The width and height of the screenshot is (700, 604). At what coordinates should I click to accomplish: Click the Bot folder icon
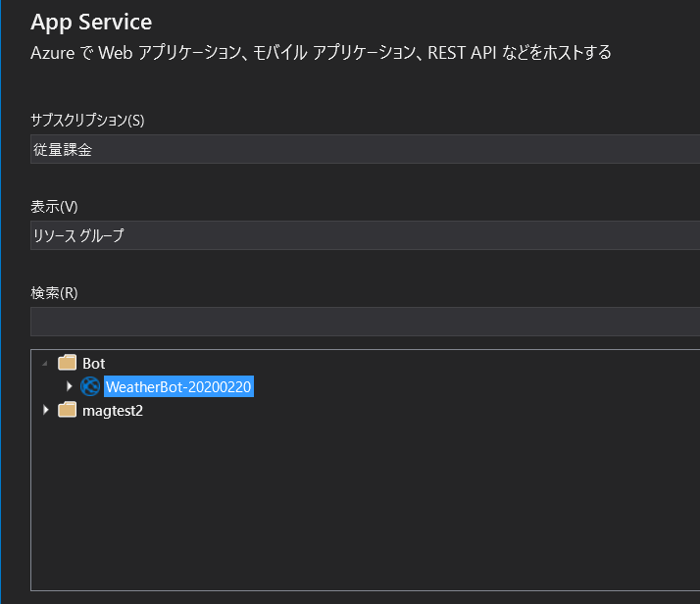point(67,363)
